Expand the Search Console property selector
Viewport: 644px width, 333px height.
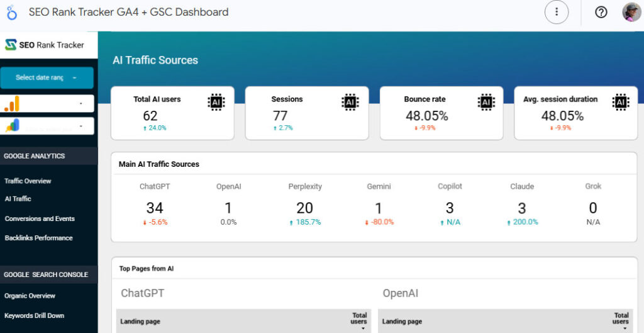pos(47,126)
